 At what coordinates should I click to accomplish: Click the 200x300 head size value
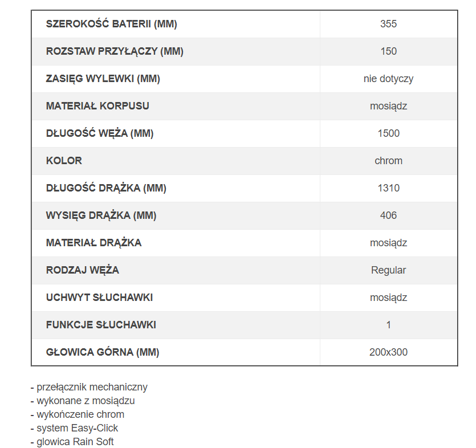click(388, 352)
